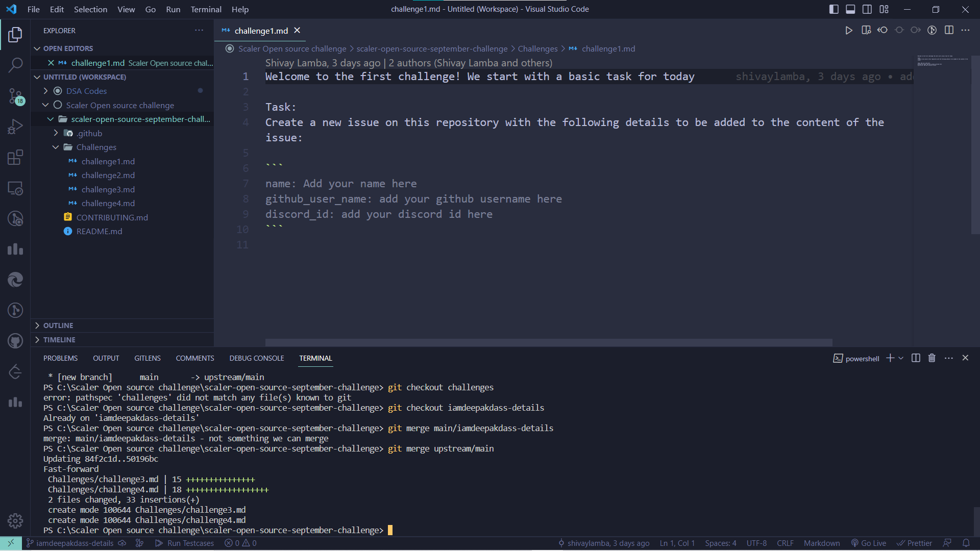Kill the terminal using trash icon

coord(932,358)
